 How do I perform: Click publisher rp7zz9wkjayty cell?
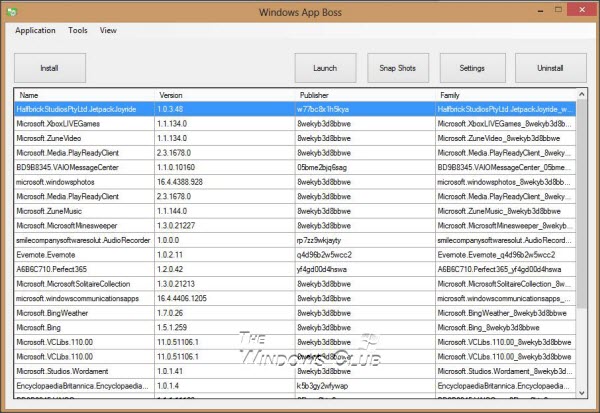coord(365,240)
